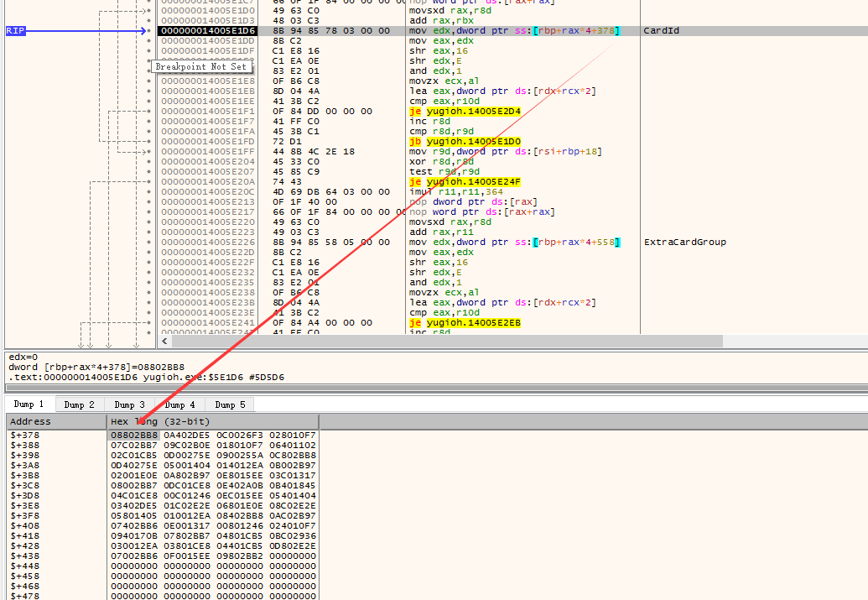Select dump value 0C0026F3
The image size is (868, 600).
[x=240, y=436]
